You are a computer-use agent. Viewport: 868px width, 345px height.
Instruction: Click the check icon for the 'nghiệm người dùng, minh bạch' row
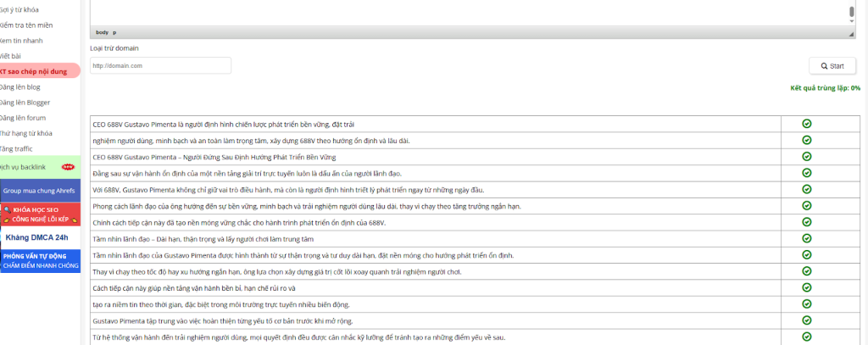pos(806,140)
